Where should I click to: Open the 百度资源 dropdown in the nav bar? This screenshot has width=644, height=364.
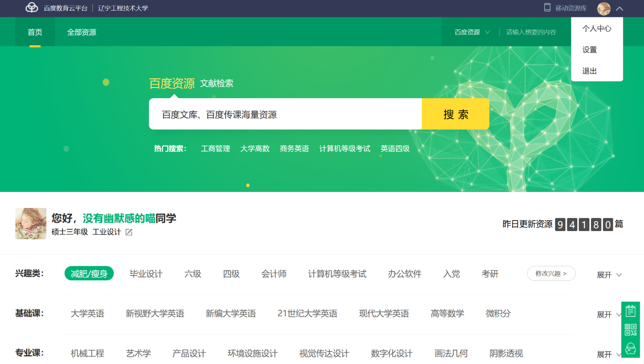[472, 32]
